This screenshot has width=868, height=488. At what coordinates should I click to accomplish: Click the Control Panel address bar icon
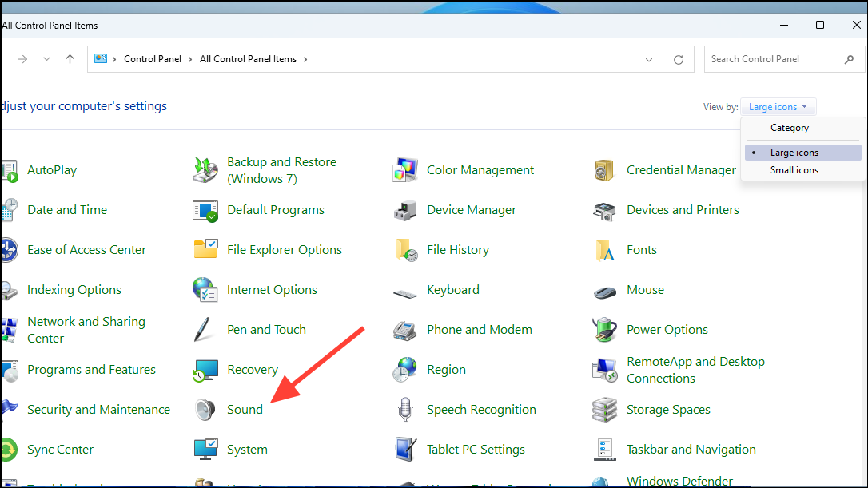pyautogui.click(x=101, y=58)
